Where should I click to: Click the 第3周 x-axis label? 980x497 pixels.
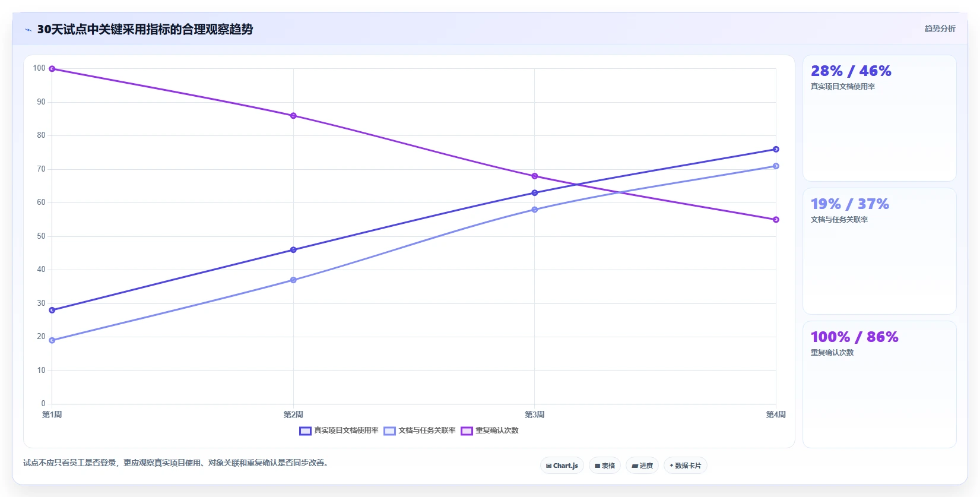point(535,414)
